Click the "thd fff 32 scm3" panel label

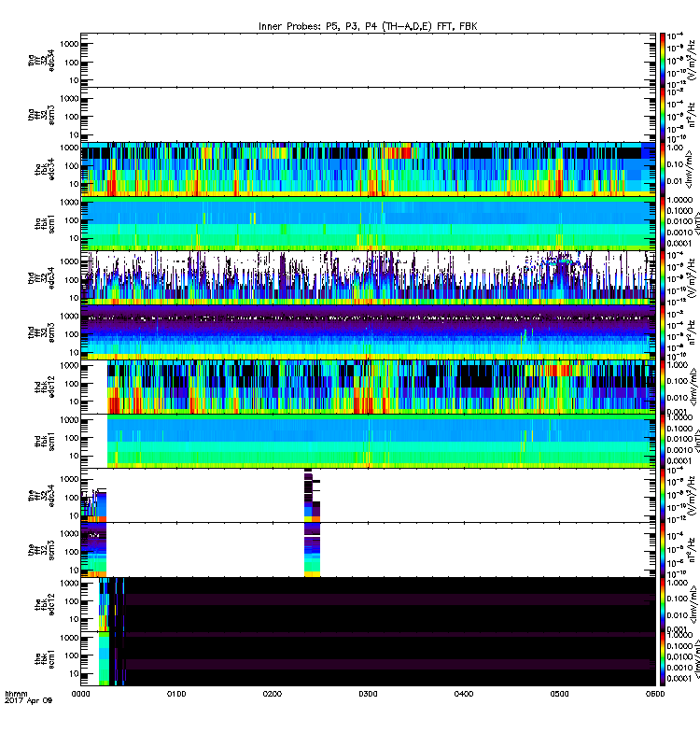(x=41, y=332)
